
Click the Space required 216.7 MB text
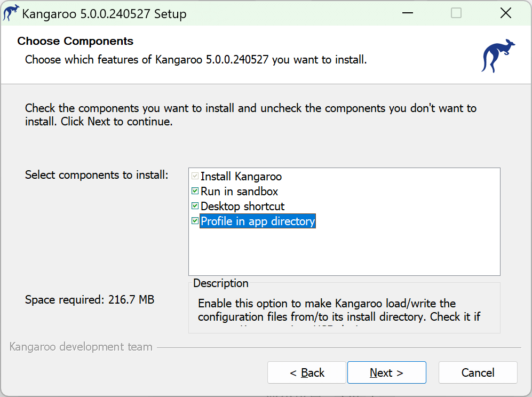[90, 300]
